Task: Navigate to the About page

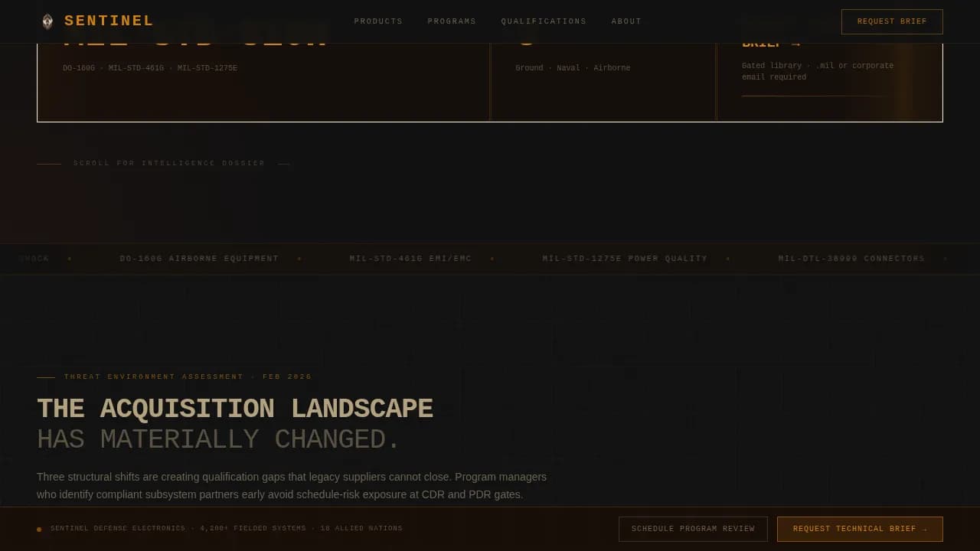Action: pos(626,21)
